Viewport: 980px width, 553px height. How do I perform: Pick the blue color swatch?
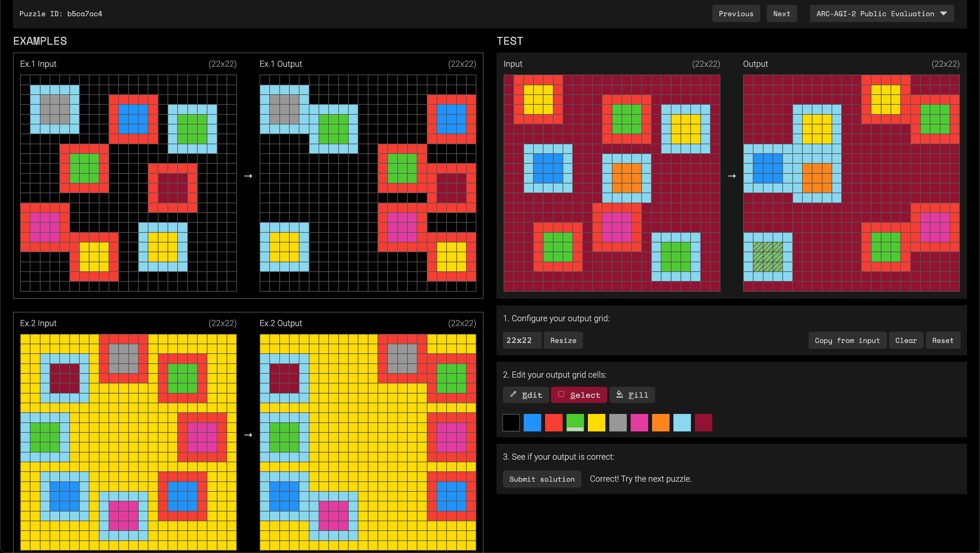click(532, 422)
